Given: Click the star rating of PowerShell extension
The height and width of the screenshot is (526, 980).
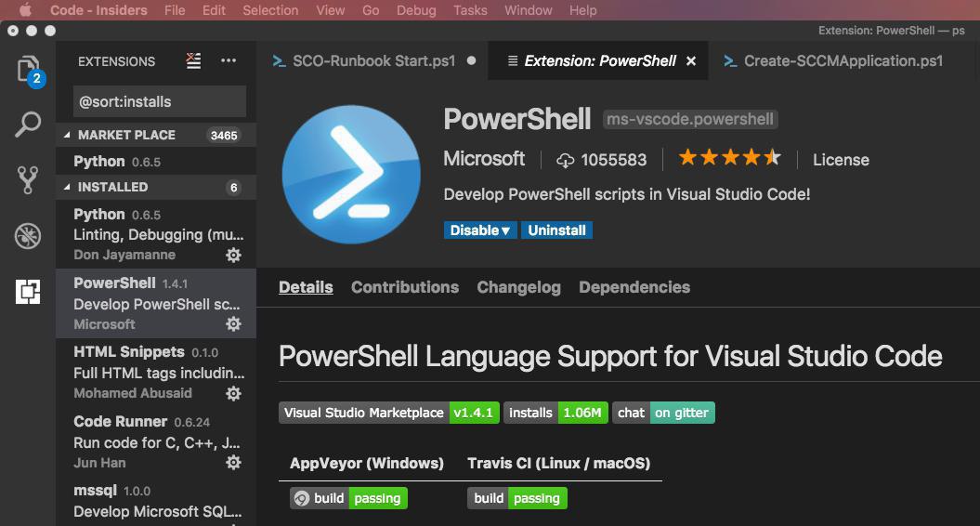Looking at the screenshot, I should click(729, 158).
